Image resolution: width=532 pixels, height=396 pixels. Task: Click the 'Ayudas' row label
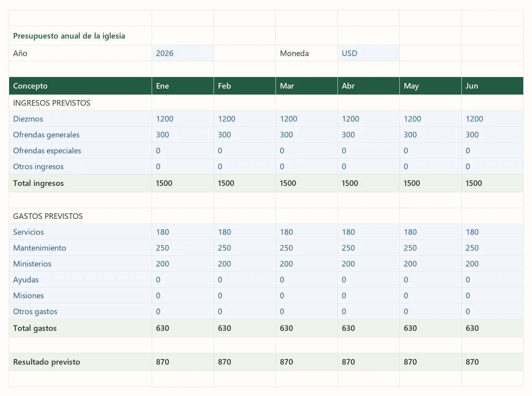point(80,280)
